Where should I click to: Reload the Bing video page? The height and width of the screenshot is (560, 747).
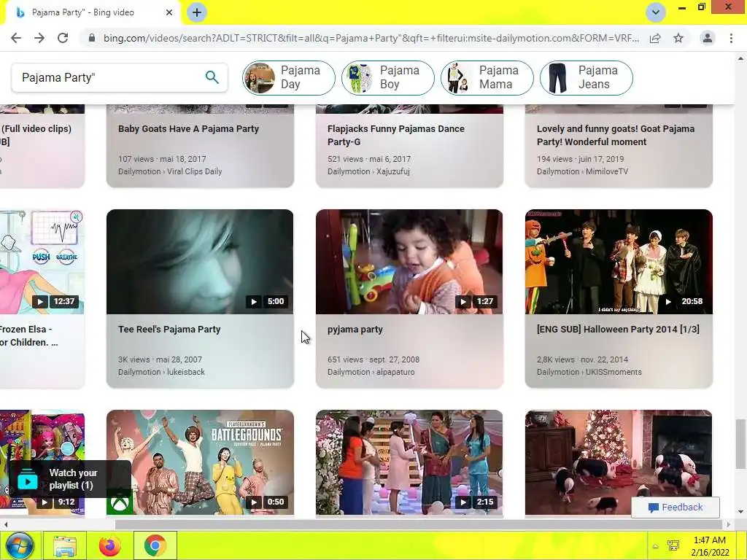coord(63,38)
